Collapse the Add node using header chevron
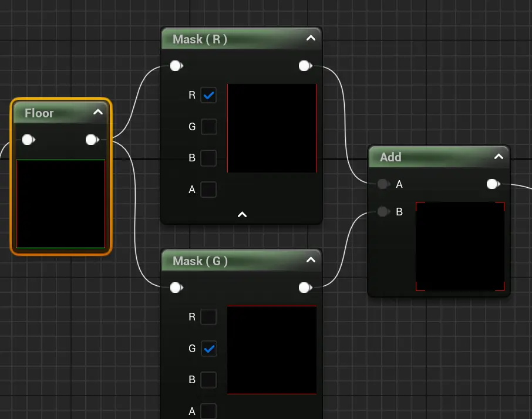 [499, 157]
